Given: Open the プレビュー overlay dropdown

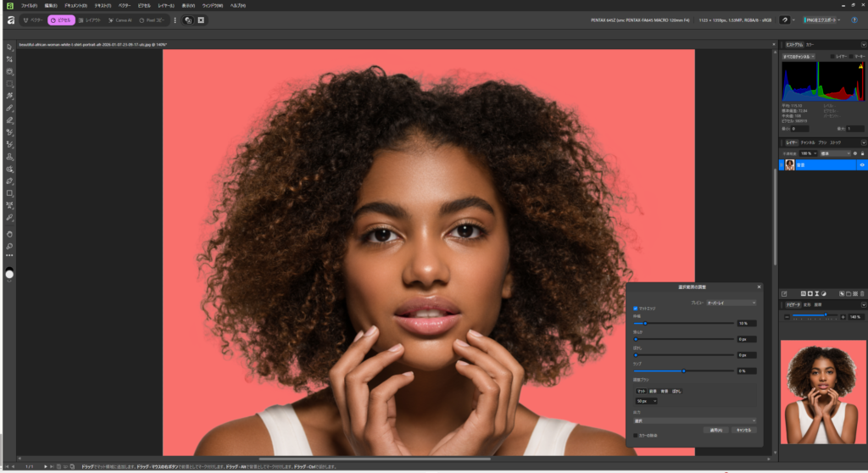Looking at the screenshot, I should pyautogui.click(x=731, y=303).
